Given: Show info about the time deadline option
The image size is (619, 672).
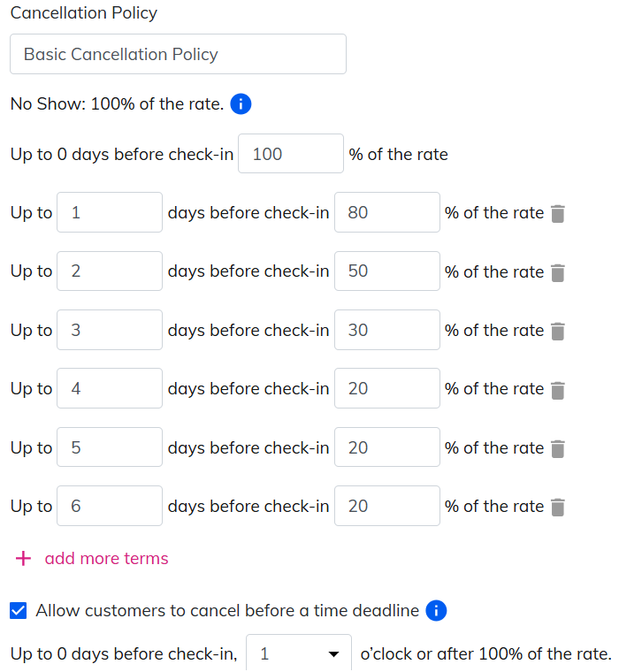Looking at the screenshot, I should 436,610.
